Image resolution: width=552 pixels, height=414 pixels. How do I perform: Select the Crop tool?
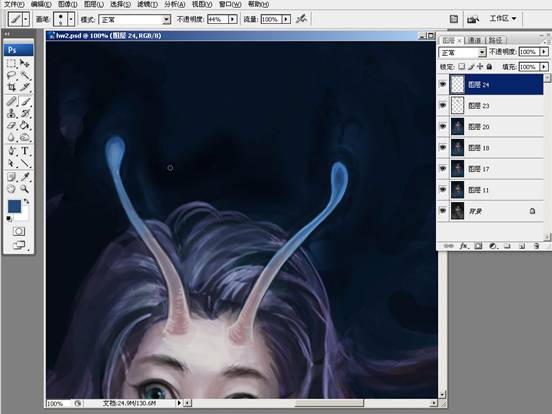click(12, 87)
